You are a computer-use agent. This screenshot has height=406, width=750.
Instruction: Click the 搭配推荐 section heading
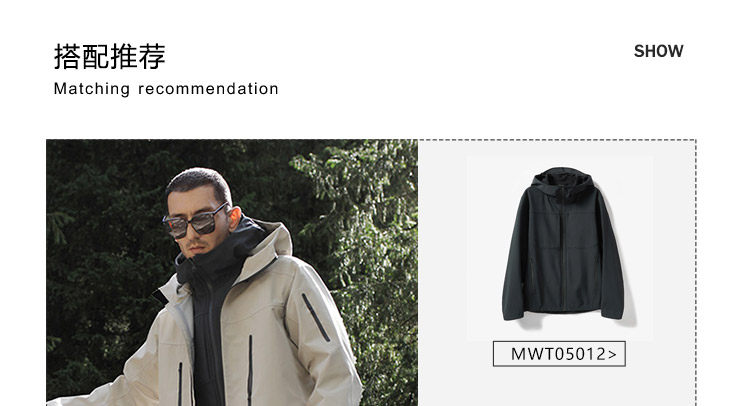point(110,56)
